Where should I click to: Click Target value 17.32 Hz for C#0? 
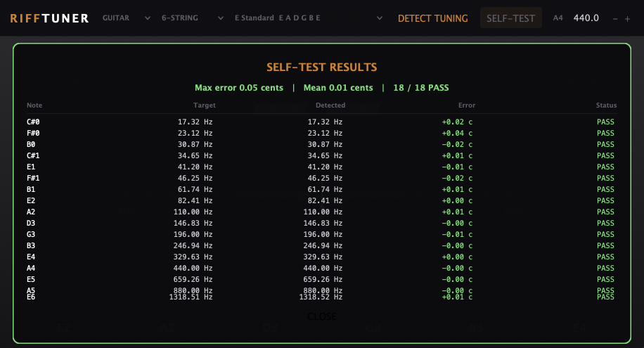[x=195, y=122]
